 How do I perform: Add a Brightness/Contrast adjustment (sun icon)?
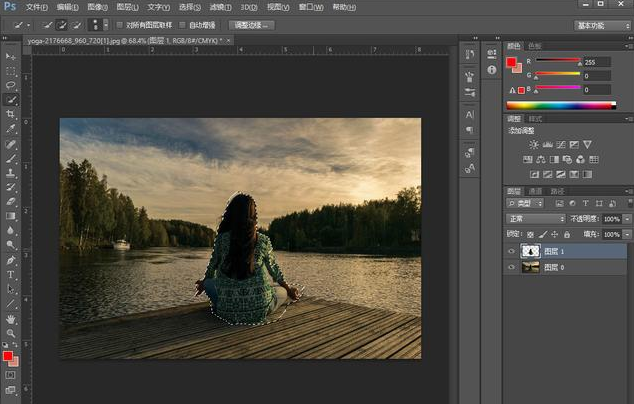click(534, 145)
